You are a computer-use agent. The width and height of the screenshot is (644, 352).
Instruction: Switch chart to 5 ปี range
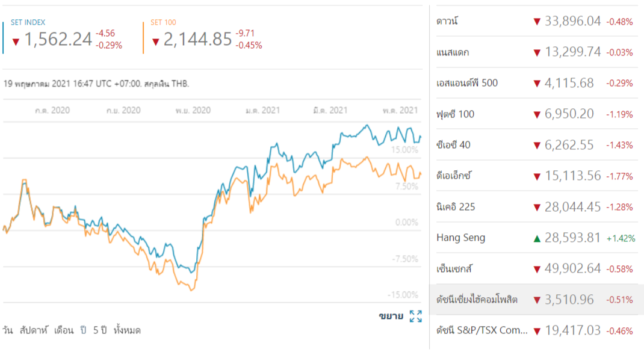click(99, 330)
